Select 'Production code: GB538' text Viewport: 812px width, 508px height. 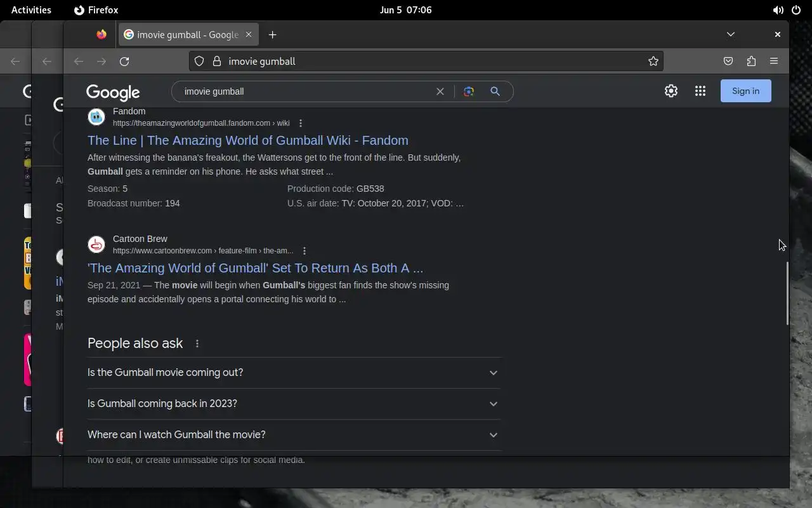click(336, 189)
